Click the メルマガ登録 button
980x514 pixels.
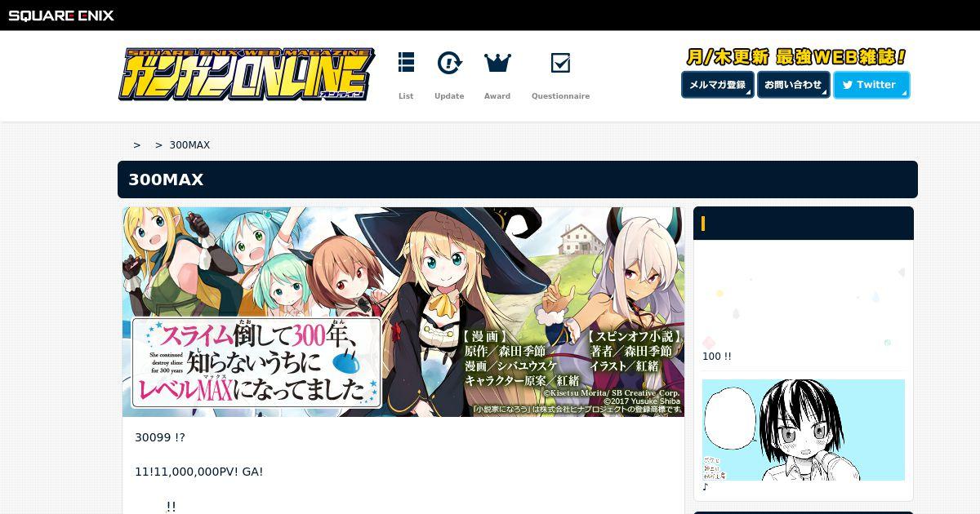tap(718, 85)
